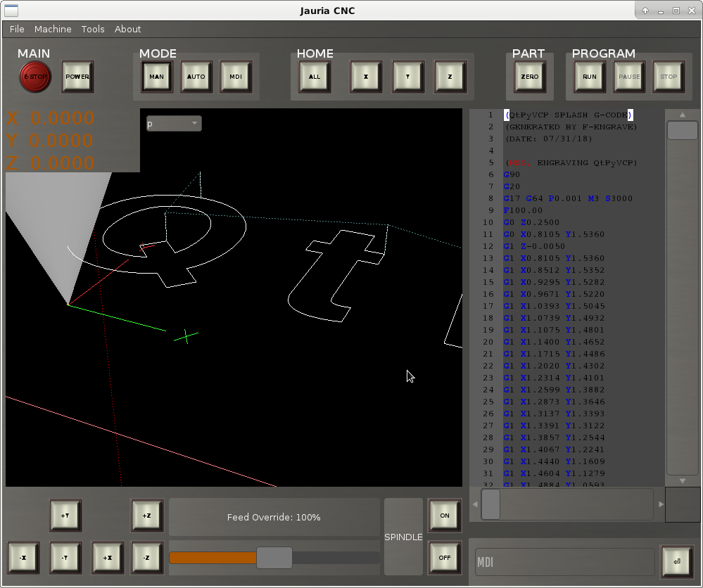The height and width of the screenshot is (588, 703).
Task: Toggle machine POWER button
Action: click(77, 77)
